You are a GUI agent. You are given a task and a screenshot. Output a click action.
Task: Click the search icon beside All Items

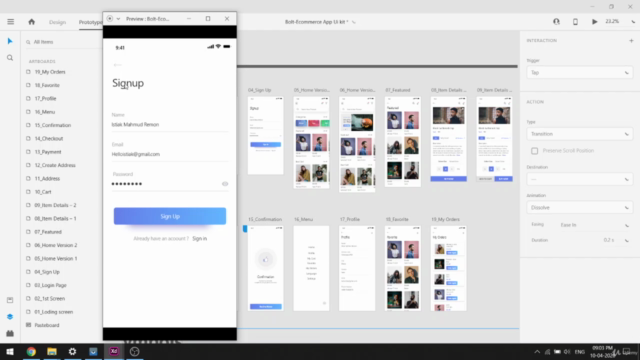[28, 42]
